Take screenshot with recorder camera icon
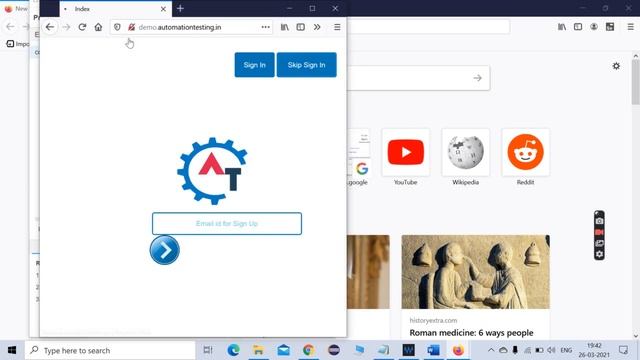 (599, 221)
